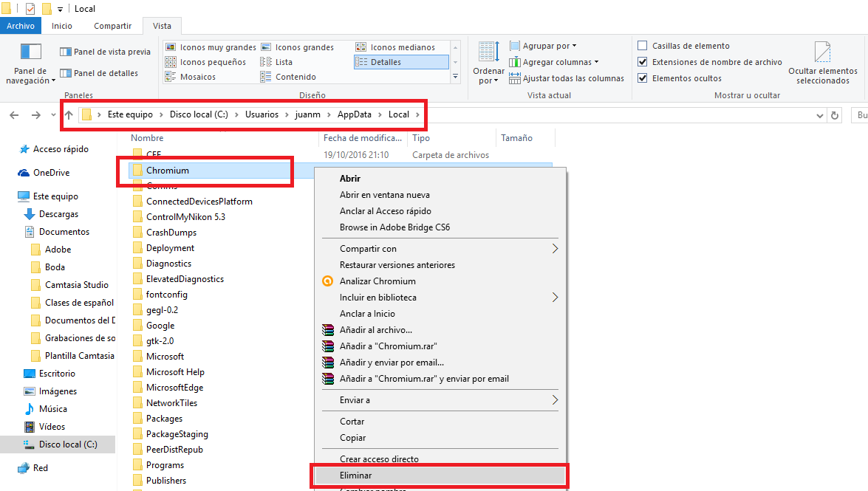
Task: Switch to the Compartir tab
Action: [113, 26]
